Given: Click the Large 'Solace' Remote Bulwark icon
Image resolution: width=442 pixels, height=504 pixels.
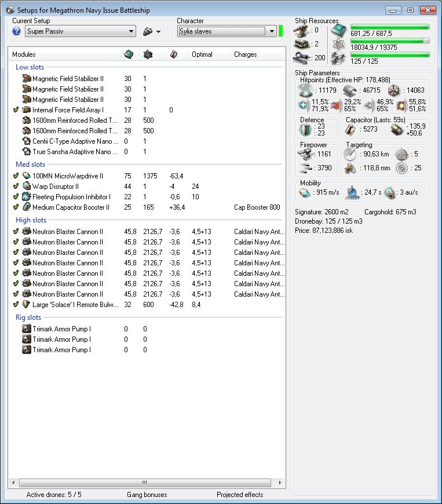Looking at the screenshot, I should pos(27,304).
